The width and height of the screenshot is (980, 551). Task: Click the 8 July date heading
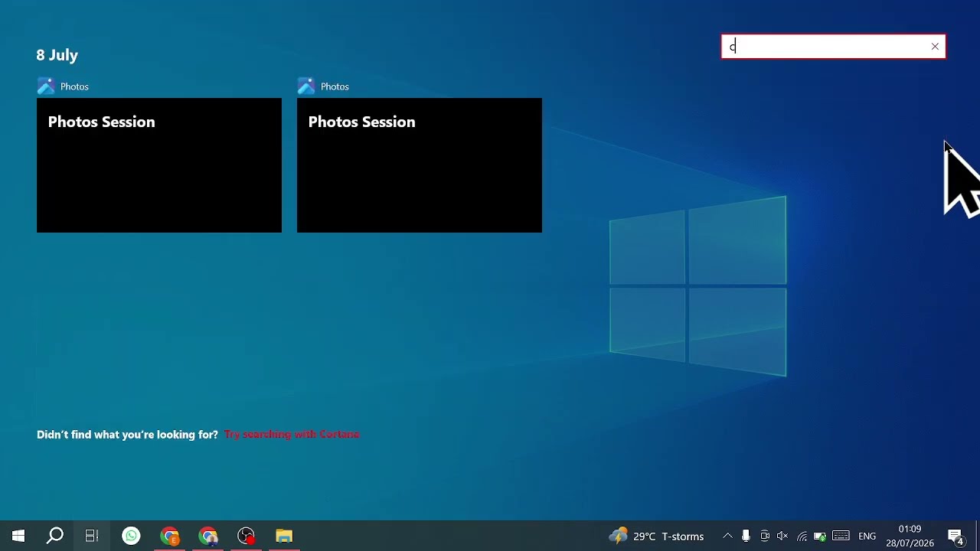coord(57,55)
